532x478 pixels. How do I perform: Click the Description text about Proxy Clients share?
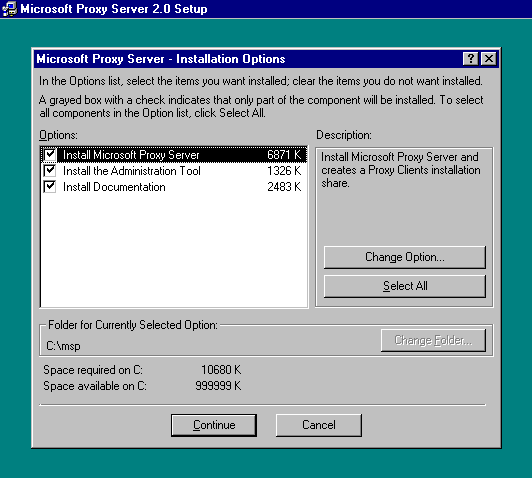point(400,170)
